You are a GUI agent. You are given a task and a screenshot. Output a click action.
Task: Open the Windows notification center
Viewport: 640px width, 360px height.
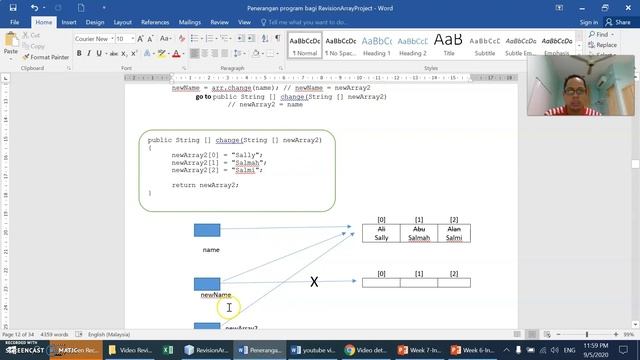click(x=623, y=350)
